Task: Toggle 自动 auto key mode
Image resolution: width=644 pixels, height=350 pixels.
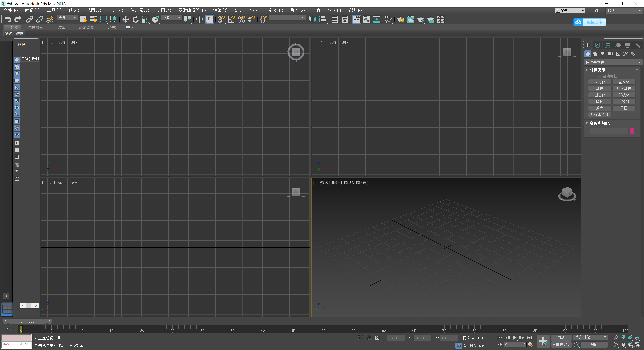Action: tap(561, 338)
